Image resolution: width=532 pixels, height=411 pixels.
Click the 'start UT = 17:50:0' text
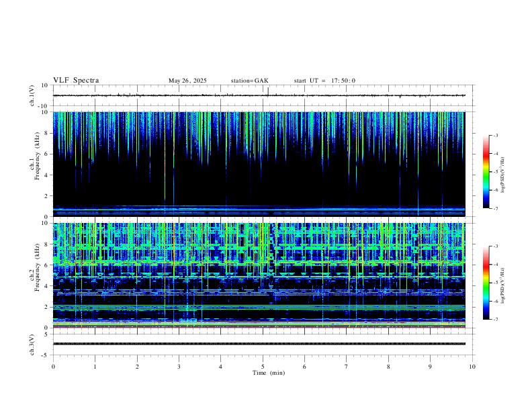click(x=324, y=81)
